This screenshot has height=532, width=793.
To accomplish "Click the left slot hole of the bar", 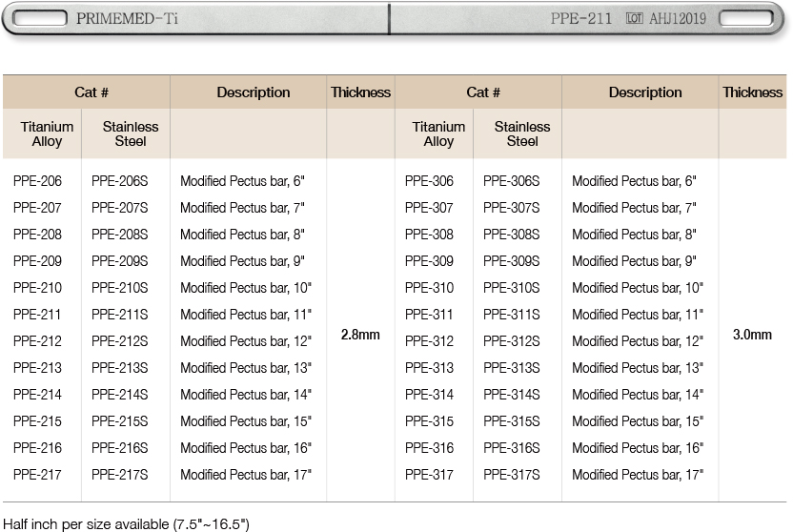I will click(39, 19).
